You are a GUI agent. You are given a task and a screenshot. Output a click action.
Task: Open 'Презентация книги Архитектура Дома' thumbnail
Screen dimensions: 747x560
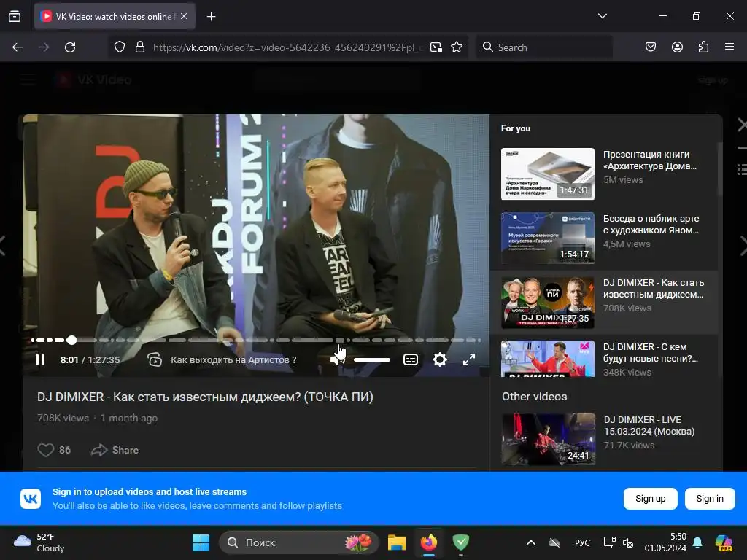click(x=548, y=174)
